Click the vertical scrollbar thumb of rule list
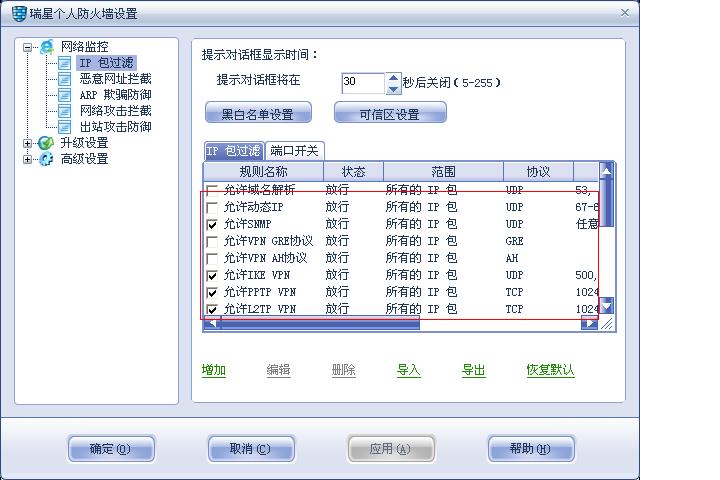The height and width of the screenshot is (480, 720). click(607, 203)
